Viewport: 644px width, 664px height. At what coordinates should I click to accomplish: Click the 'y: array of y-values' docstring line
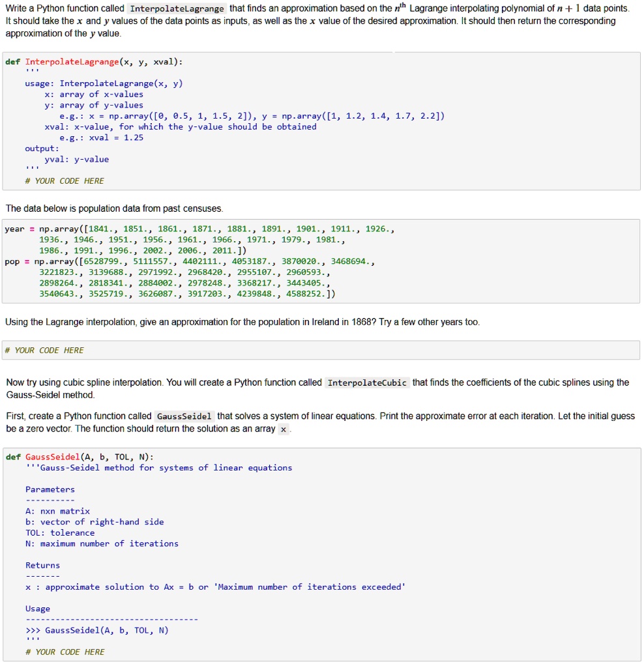coord(94,106)
